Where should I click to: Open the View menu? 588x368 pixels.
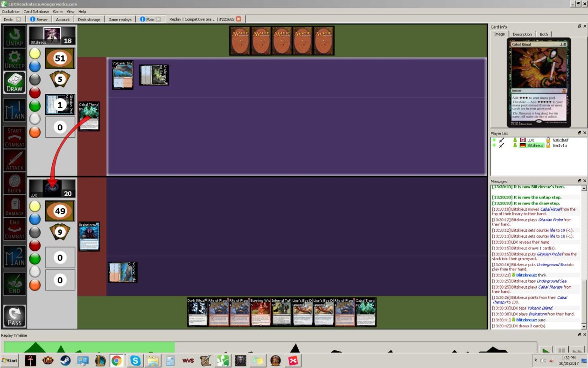pos(70,11)
